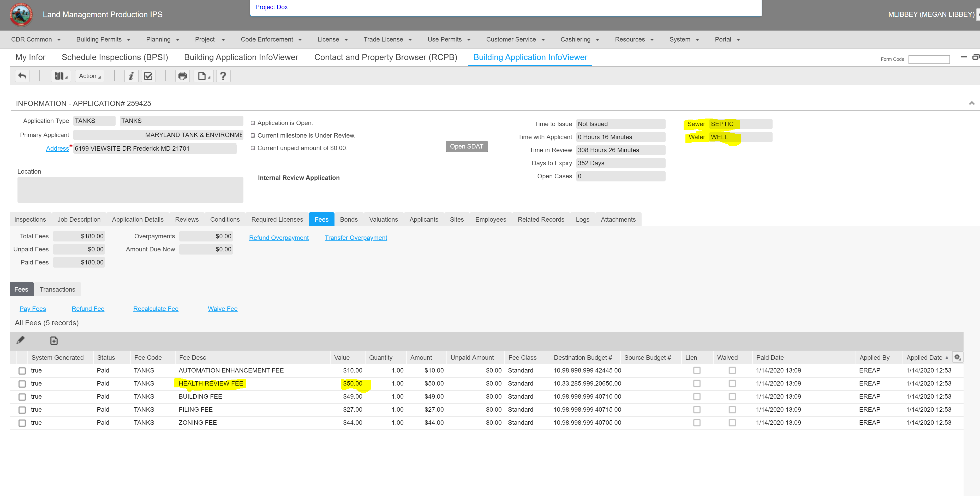Image resolution: width=980 pixels, height=502 pixels.
Task: Tick the ZONING FEE row checkbox
Action: pos(22,423)
